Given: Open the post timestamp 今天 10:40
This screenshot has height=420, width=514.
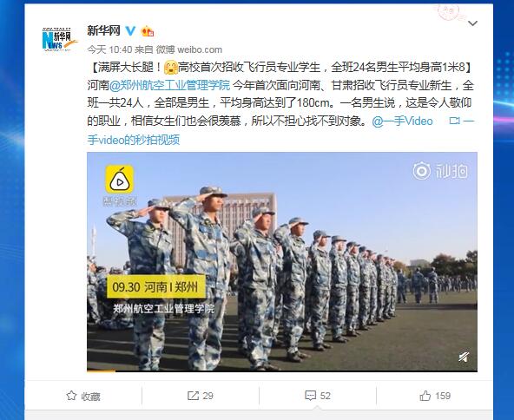Looking at the screenshot, I should click(109, 49).
